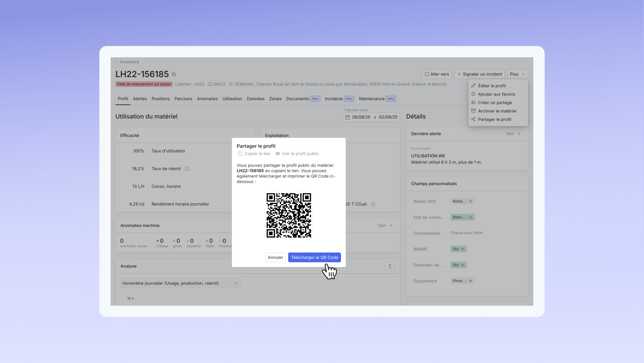644x363 pixels.
Task: Click the Rendement horaire journalier row
Action: [x=169, y=204]
